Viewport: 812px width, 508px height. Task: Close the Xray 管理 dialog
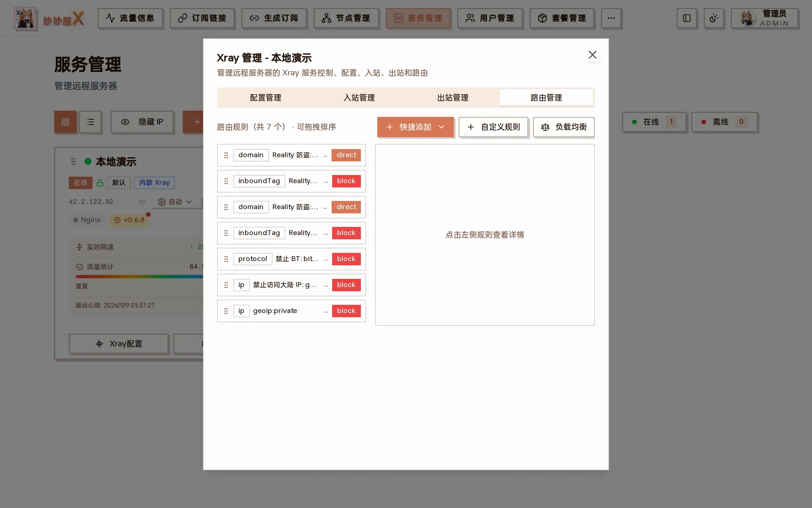(x=593, y=55)
